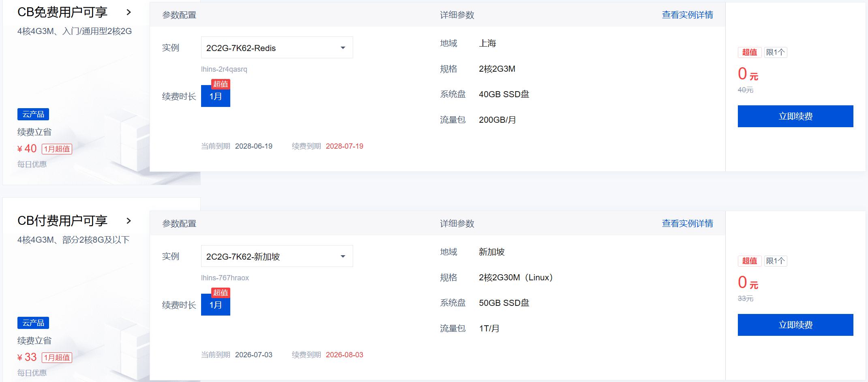Click the 1T/月 traffic package value

[489, 329]
